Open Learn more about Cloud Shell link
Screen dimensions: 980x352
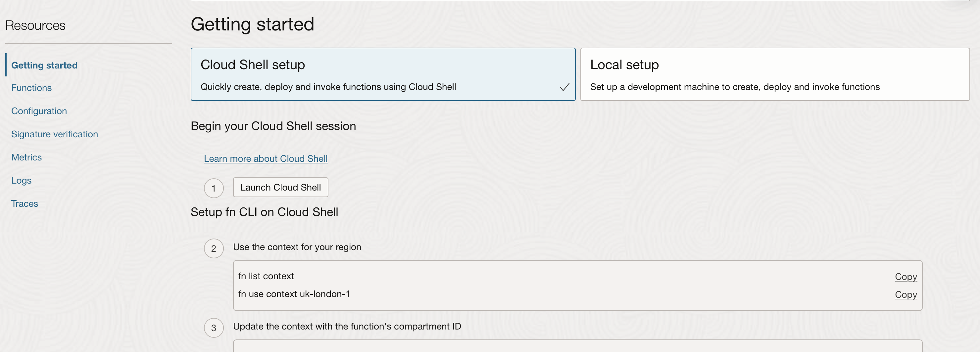pos(266,158)
